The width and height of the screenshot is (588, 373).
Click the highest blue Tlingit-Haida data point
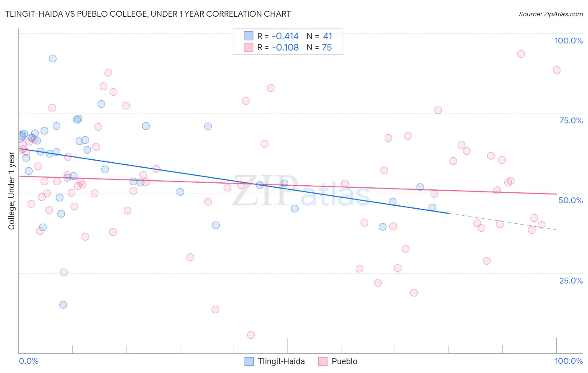[x=53, y=59]
